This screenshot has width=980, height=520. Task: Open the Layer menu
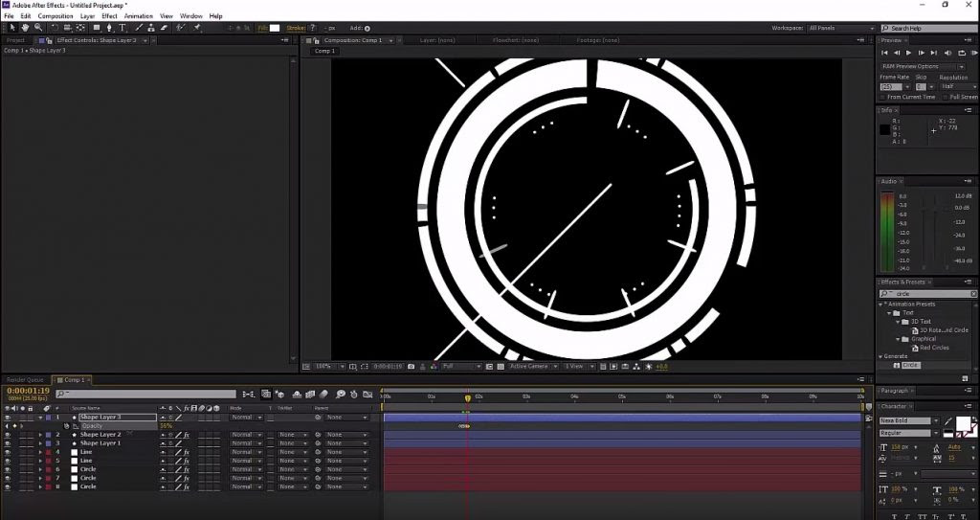click(x=87, y=16)
